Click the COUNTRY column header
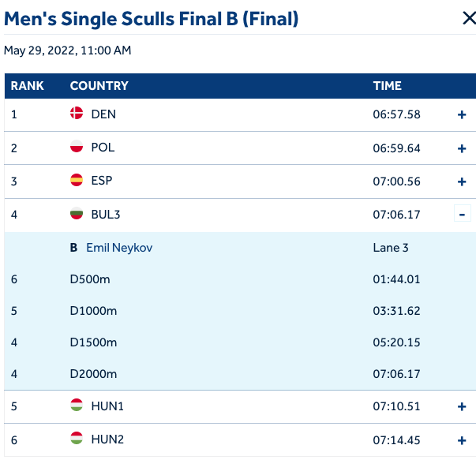 coord(99,86)
